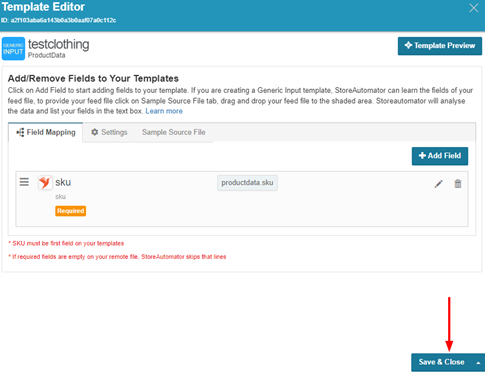Click the testclothing template name
485x374 pixels.
coord(59,45)
